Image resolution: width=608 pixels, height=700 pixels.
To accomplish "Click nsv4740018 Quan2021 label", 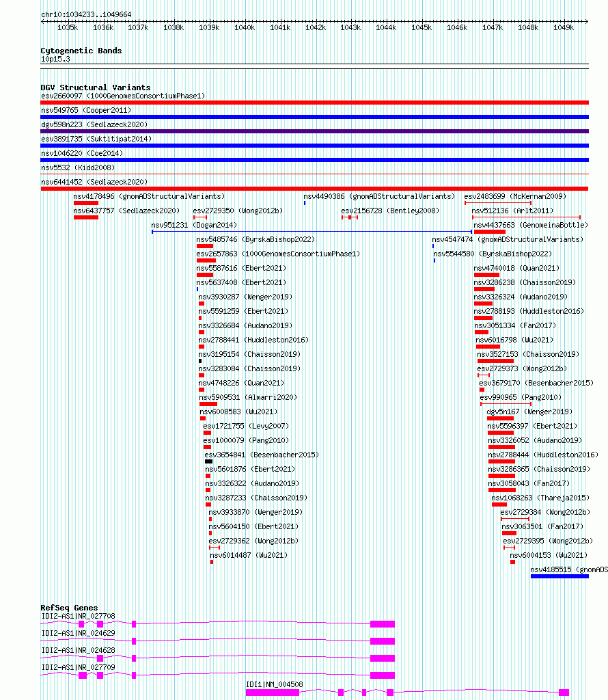I will [x=516, y=268].
